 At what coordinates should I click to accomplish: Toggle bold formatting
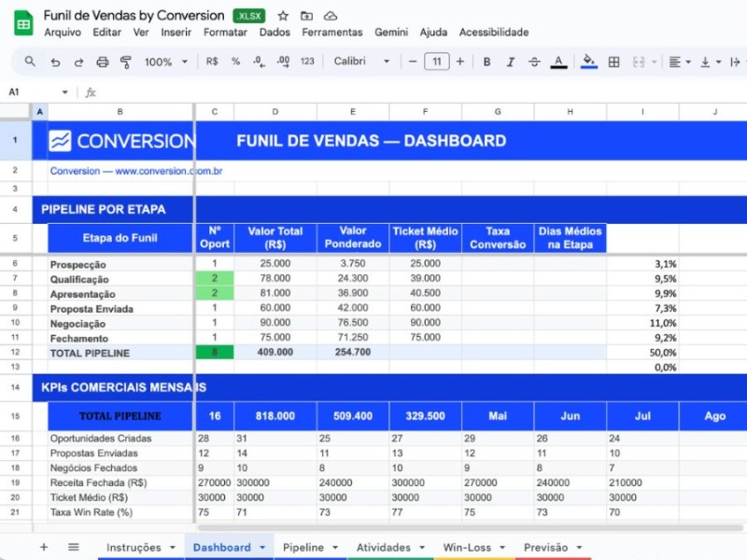(x=486, y=62)
